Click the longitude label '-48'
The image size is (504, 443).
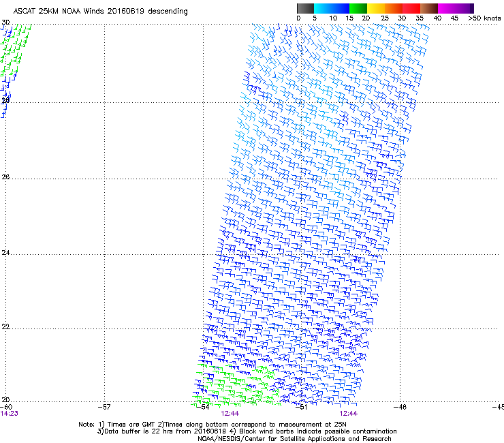coord(400,407)
